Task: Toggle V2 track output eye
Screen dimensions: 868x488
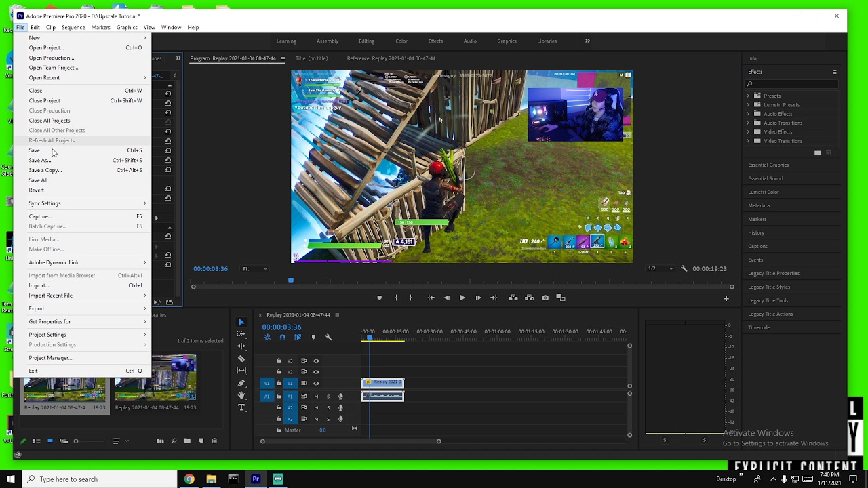Action: pos(316,372)
